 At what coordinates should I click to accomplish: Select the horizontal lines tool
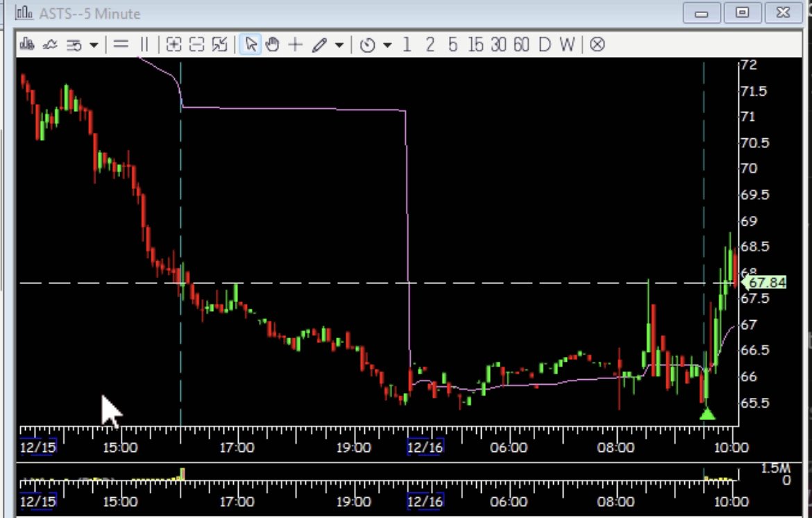[x=121, y=44]
